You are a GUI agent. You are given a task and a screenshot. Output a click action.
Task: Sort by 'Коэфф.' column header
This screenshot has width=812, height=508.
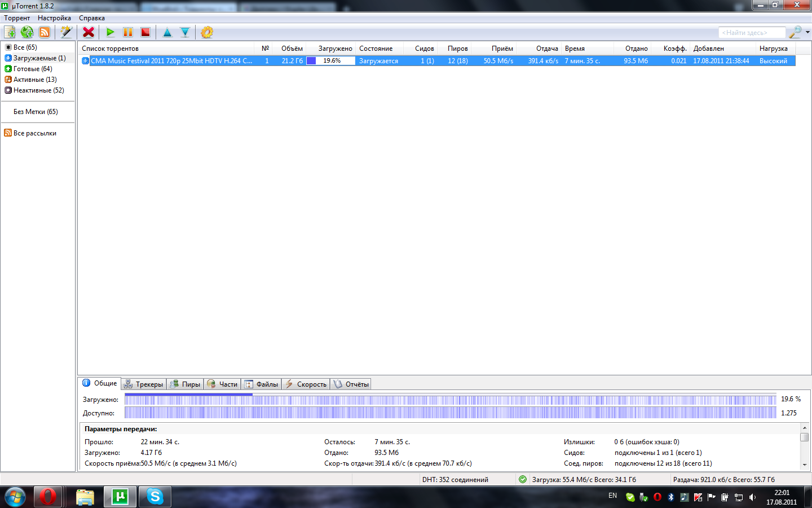click(x=671, y=49)
